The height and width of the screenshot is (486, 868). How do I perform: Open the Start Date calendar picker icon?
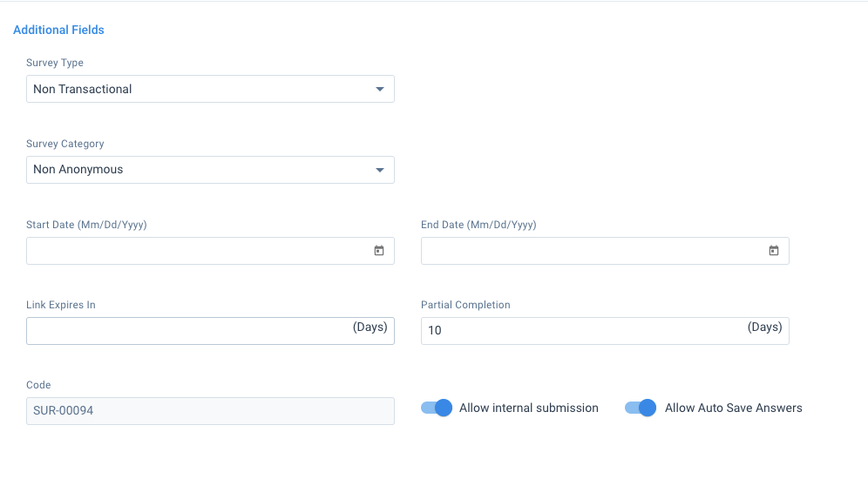point(378,251)
